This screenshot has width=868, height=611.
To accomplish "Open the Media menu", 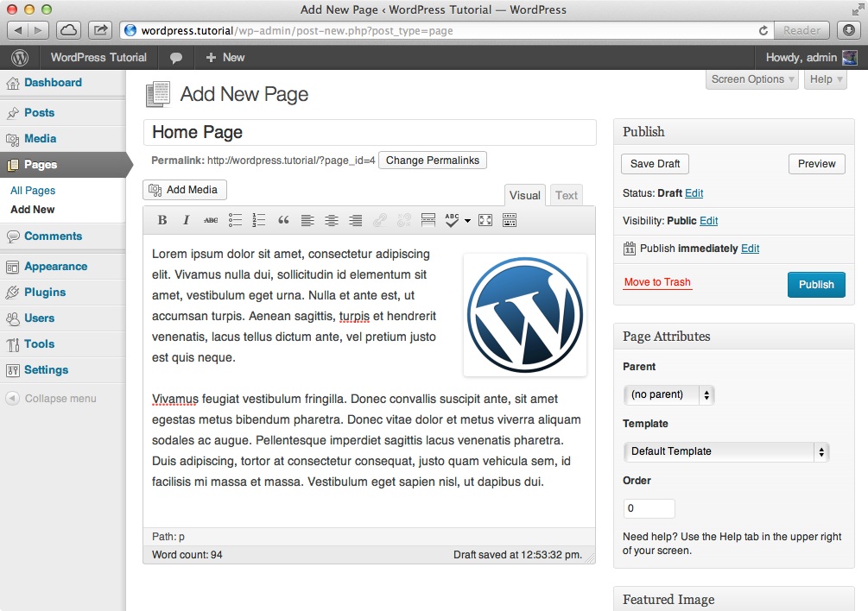I will point(41,139).
